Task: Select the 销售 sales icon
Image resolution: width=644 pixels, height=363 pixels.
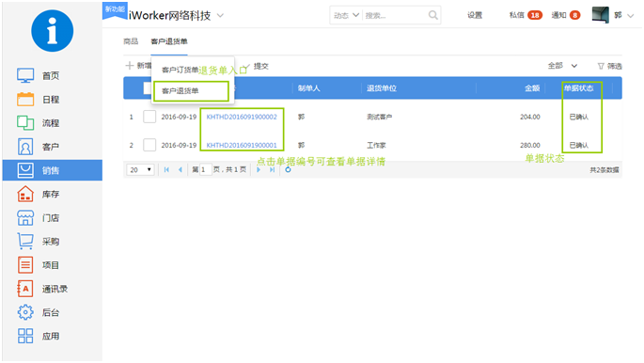Action: [25, 170]
